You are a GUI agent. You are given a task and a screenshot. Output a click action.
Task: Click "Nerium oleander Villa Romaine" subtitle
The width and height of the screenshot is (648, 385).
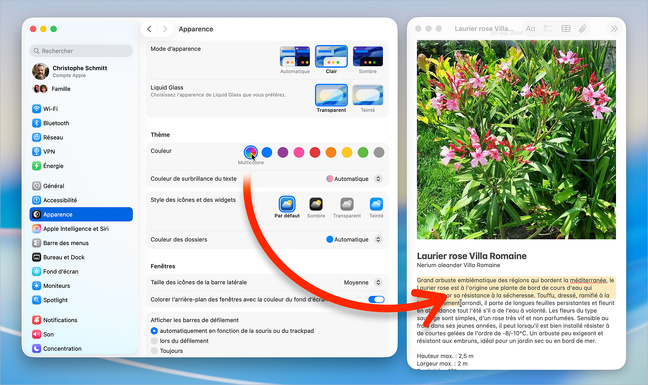click(x=458, y=265)
